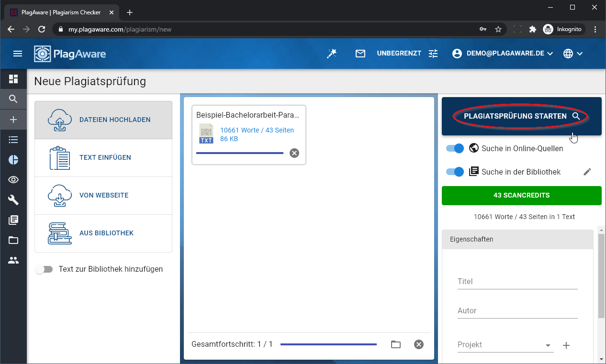
Task: Click the Inkognito profile indicator
Action: click(x=563, y=29)
